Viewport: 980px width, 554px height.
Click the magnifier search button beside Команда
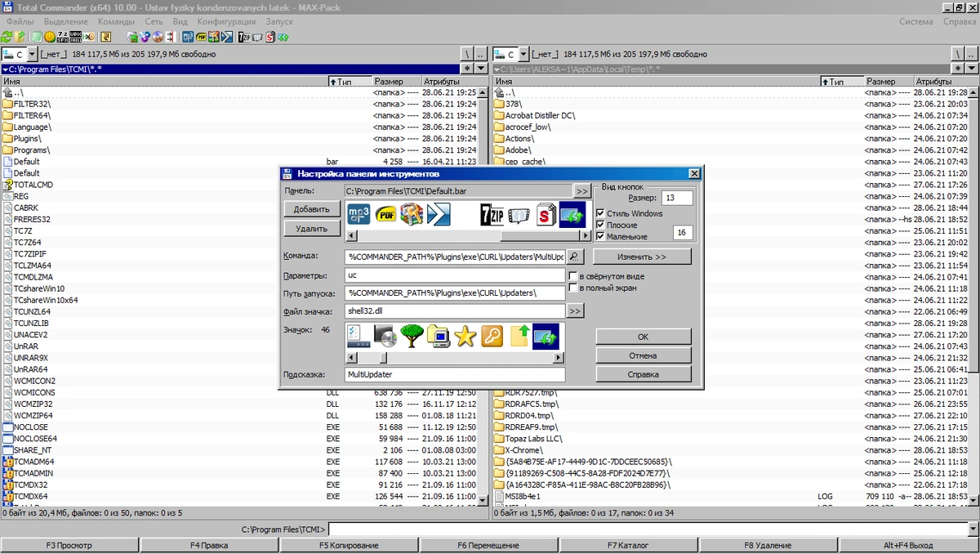(576, 257)
